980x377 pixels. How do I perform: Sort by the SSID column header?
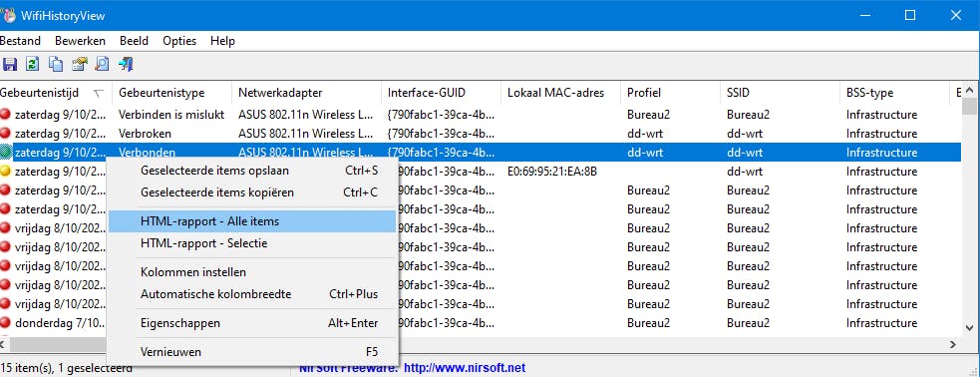click(x=780, y=93)
